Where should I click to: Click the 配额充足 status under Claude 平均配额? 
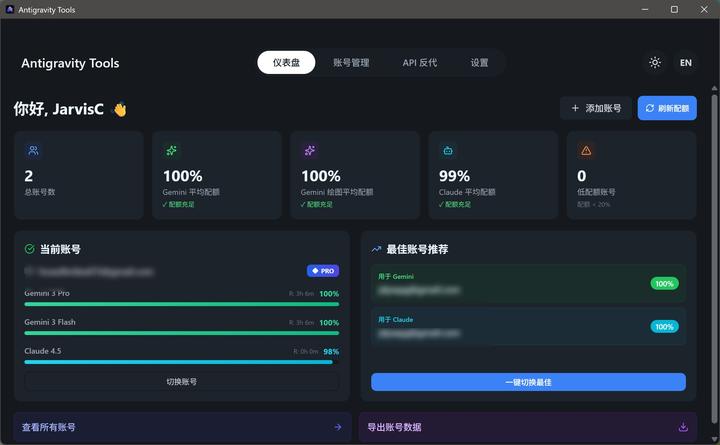click(x=455, y=204)
